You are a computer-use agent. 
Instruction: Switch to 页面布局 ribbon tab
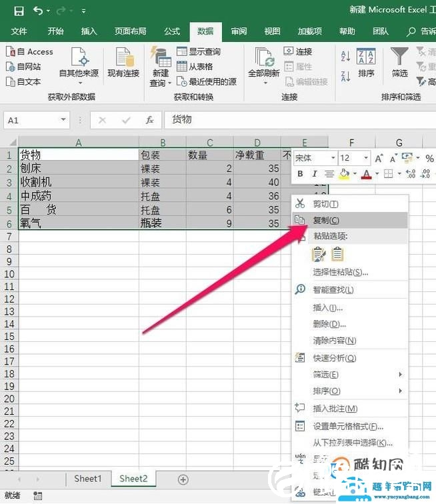point(131,31)
